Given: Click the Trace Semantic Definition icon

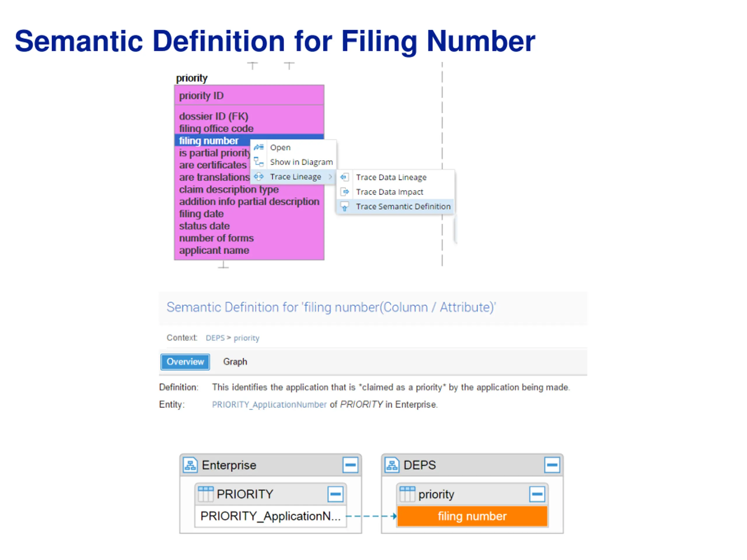Looking at the screenshot, I should [344, 206].
